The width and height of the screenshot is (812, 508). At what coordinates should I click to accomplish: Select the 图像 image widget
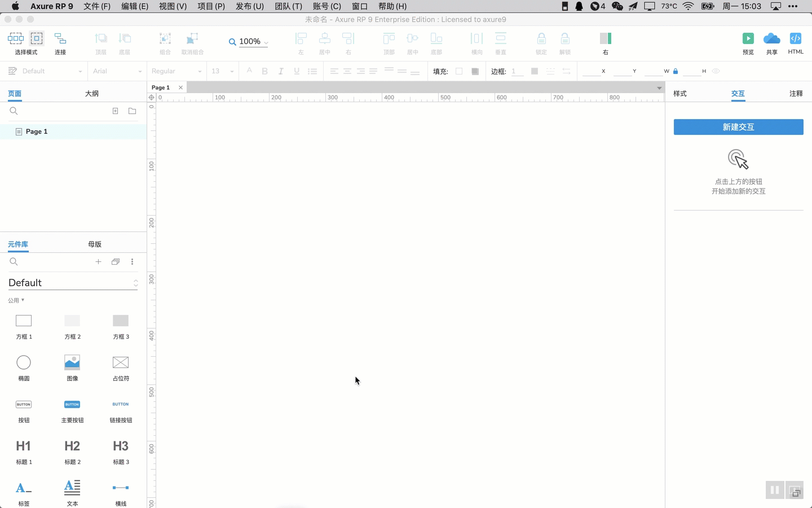pos(72,362)
